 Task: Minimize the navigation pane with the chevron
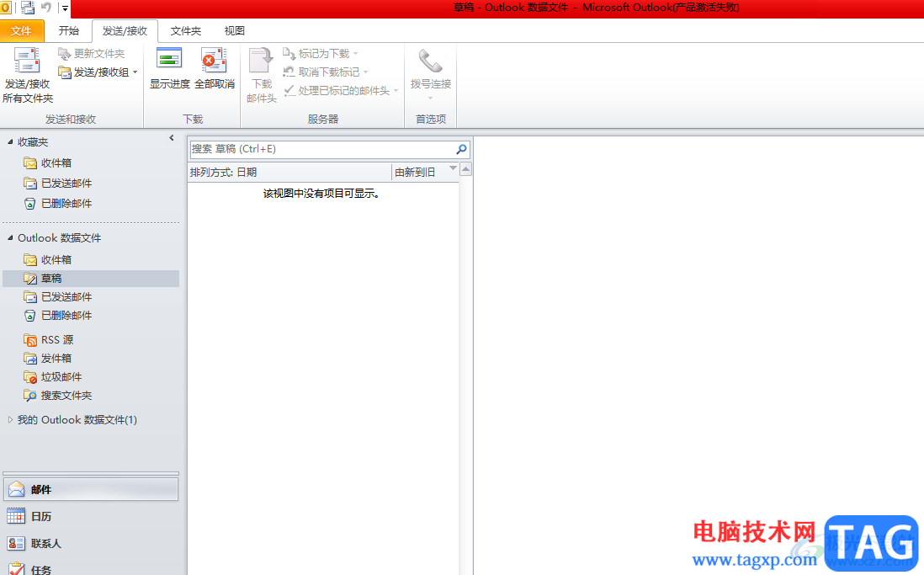point(172,138)
